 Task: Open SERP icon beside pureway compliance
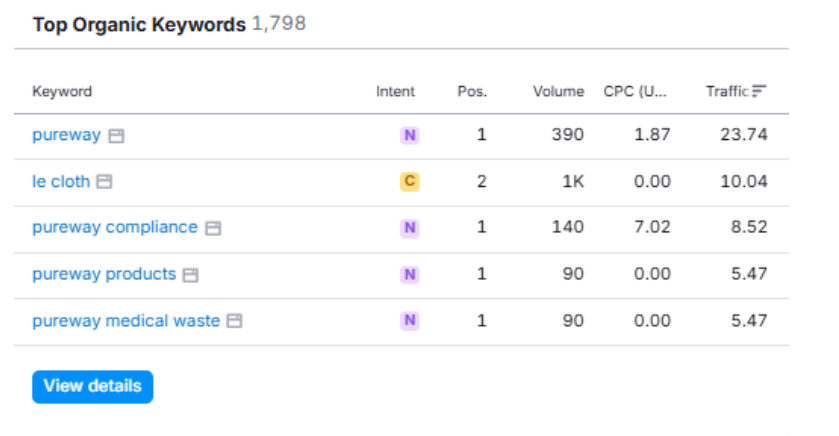[x=213, y=228]
